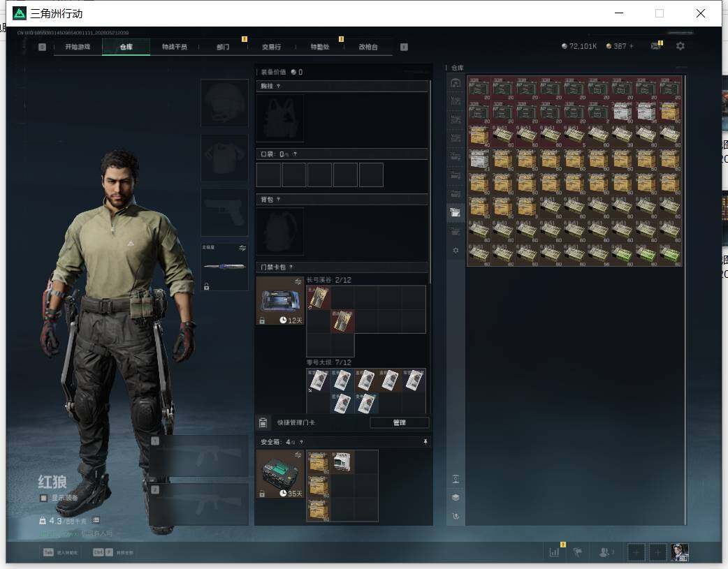Select primary weapon slot 1

point(200,456)
